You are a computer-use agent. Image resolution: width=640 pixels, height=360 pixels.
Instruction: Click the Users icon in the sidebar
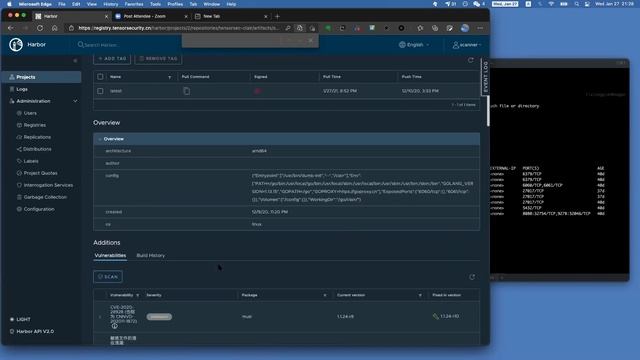pyautogui.click(x=19, y=113)
